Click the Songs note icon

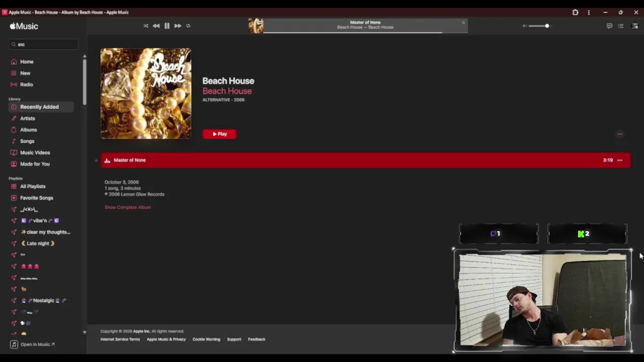pyautogui.click(x=14, y=141)
